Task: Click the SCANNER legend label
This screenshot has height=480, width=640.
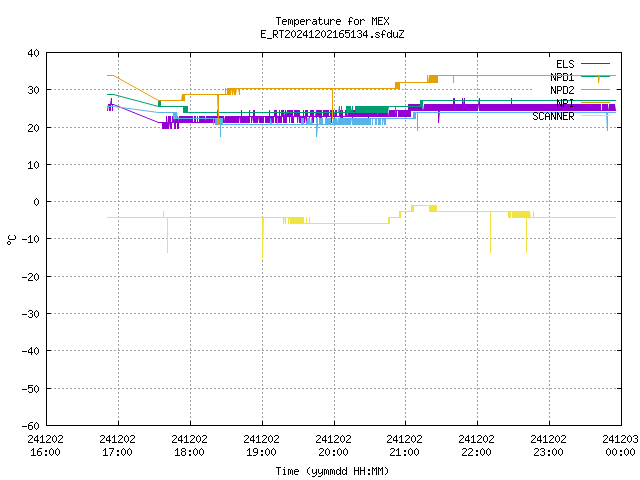Action: [x=553, y=116]
